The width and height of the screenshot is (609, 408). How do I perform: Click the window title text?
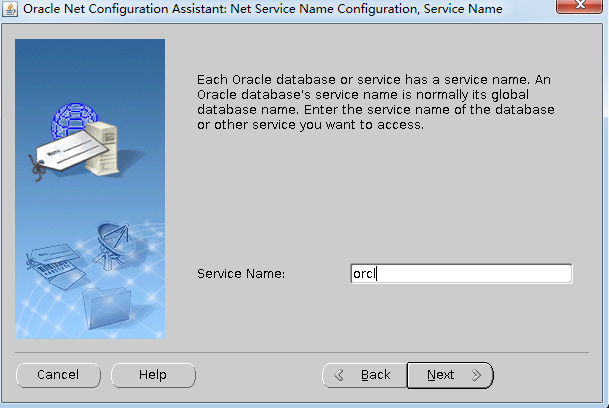pos(263,9)
